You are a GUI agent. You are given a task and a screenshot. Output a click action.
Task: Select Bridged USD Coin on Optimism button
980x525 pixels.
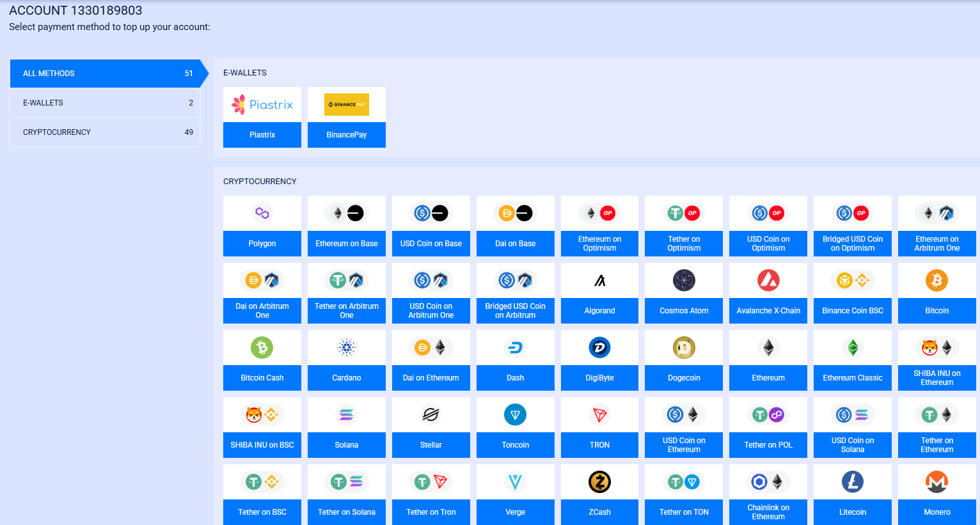[853, 244]
